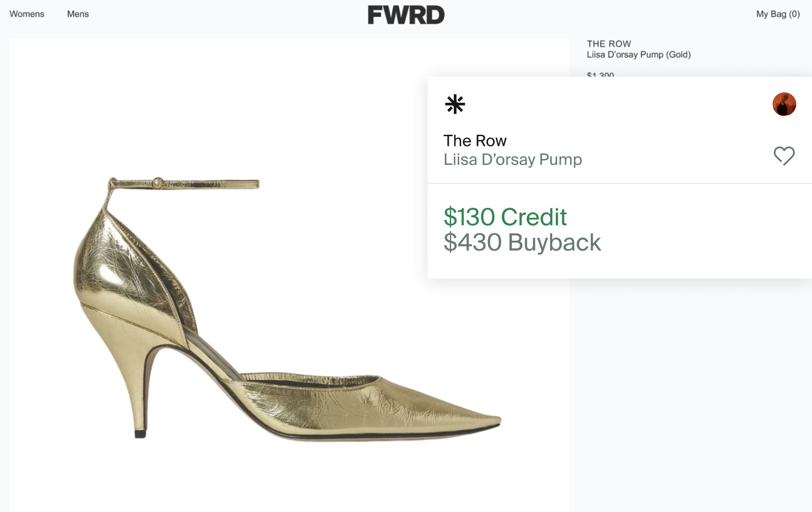Screen dimensions: 812x512
Task: Click the Liisa D'orsay Pump (Gold) title
Action: pyautogui.click(x=638, y=55)
